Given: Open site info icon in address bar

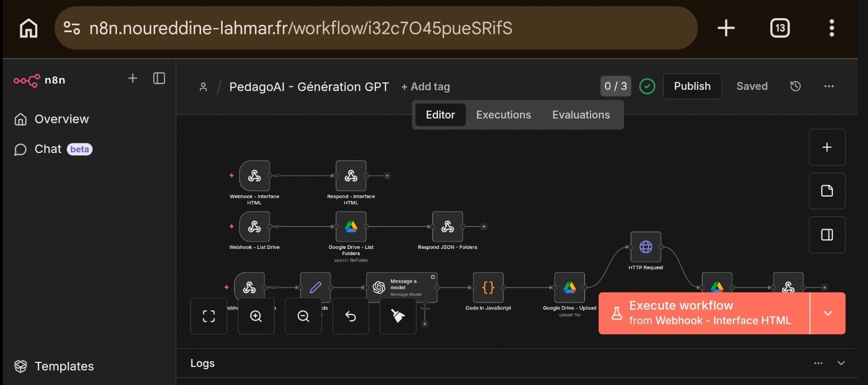Looking at the screenshot, I should (72, 28).
